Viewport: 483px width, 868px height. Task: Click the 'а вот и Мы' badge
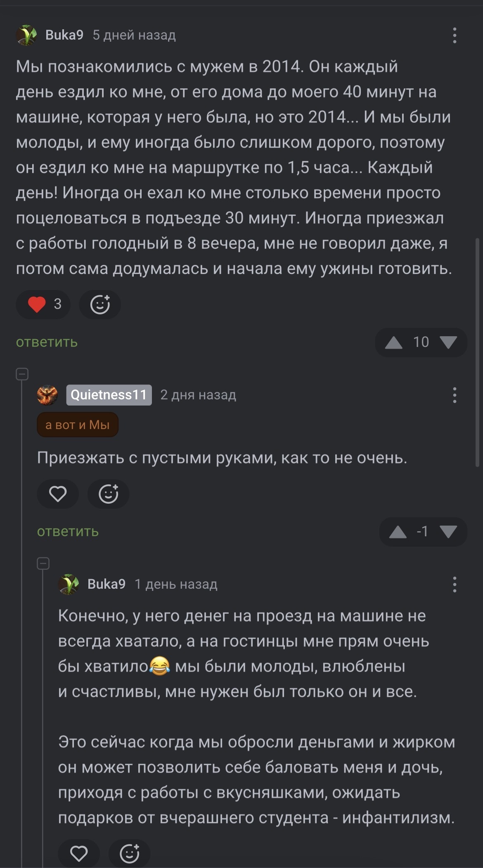(78, 425)
